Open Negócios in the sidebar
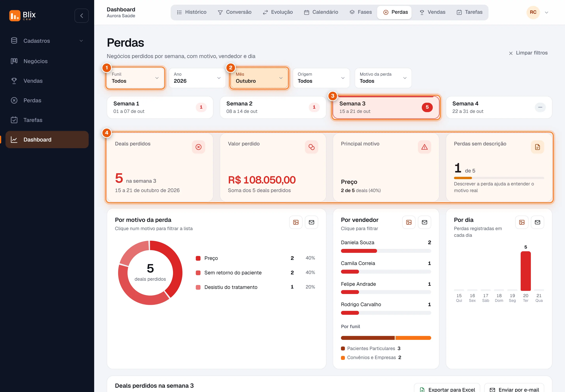Viewport: 565px width, 392px height. (47, 61)
